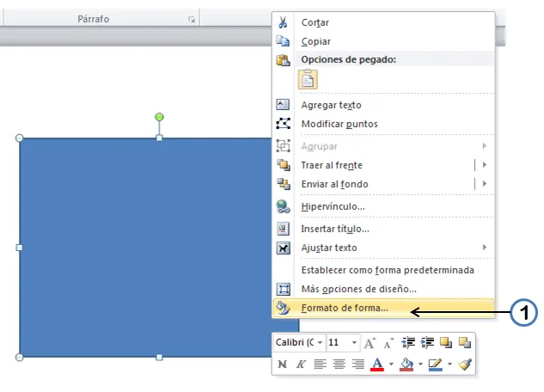
Task: Bring shape forward from mini toolbar
Action: pyautogui.click(x=446, y=343)
